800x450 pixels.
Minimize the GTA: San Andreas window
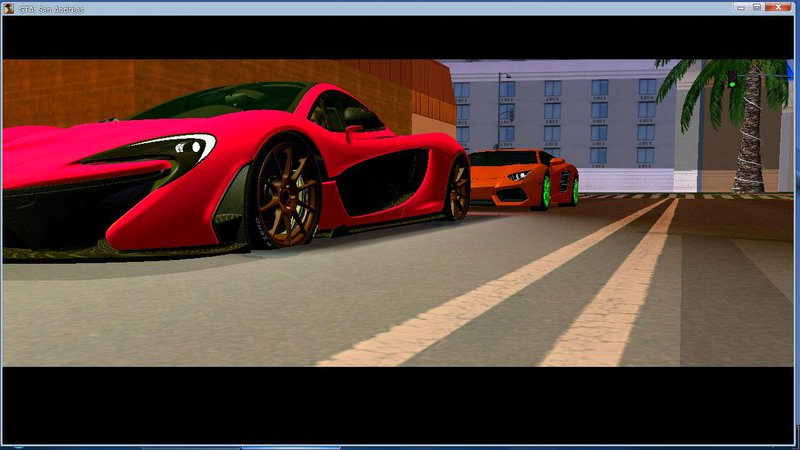[x=741, y=7]
